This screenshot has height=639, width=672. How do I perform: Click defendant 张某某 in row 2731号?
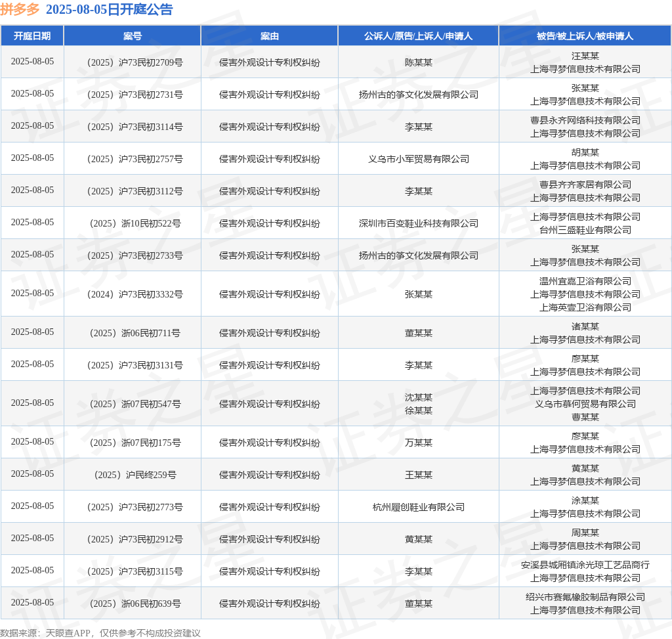click(585, 89)
